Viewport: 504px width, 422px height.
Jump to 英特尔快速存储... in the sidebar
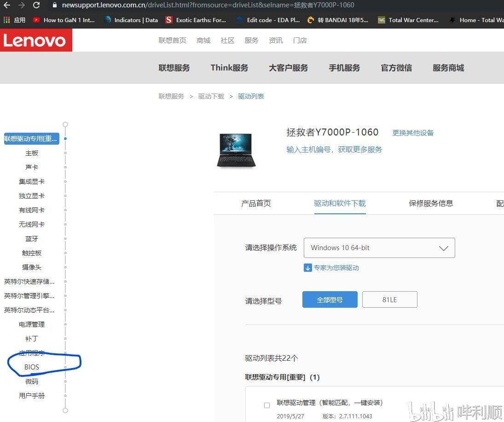[x=29, y=281]
